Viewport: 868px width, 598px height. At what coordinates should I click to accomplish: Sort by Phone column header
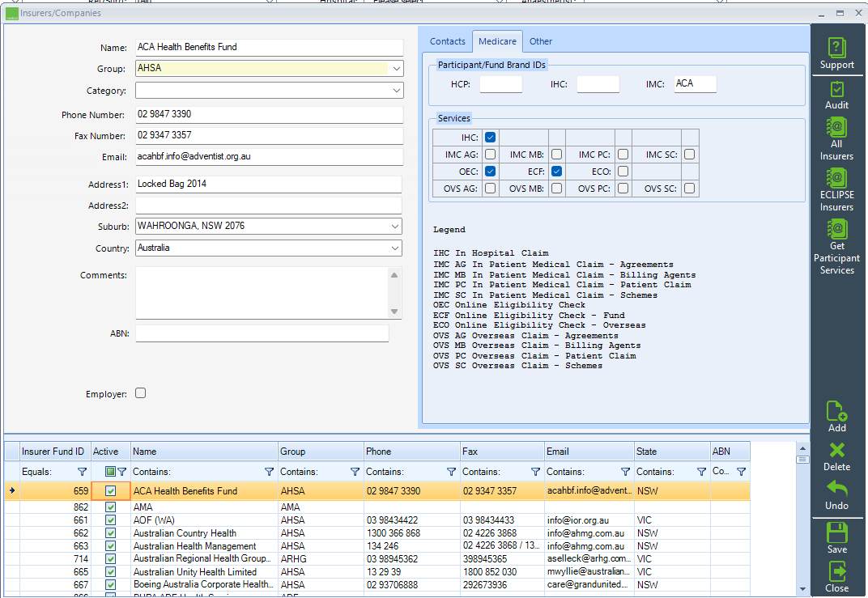(x=412, y=452)
